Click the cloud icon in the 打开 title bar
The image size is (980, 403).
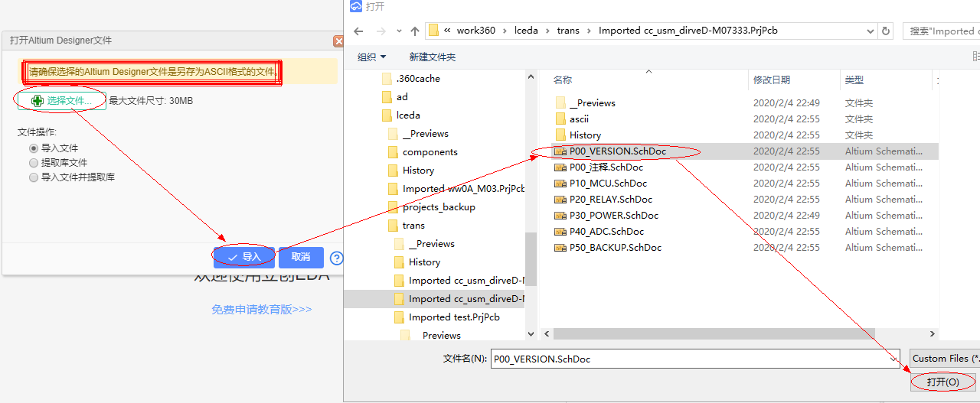[x=355, y=6]
